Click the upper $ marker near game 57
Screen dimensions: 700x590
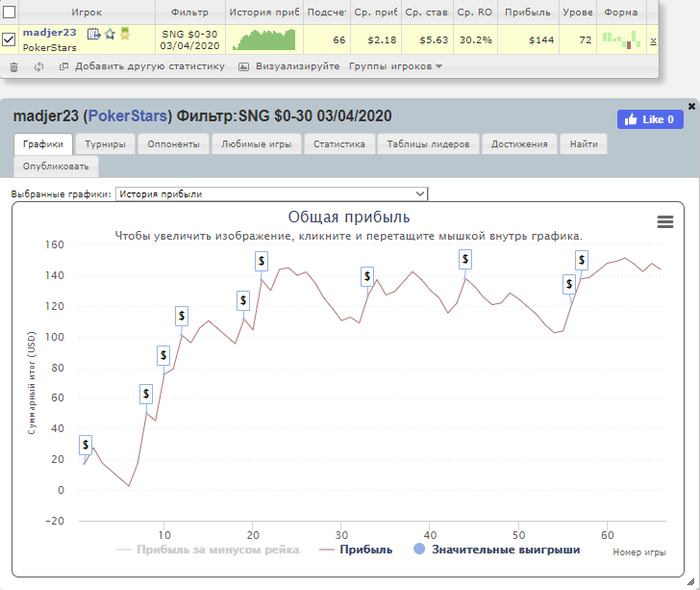(x=581, y=260)
